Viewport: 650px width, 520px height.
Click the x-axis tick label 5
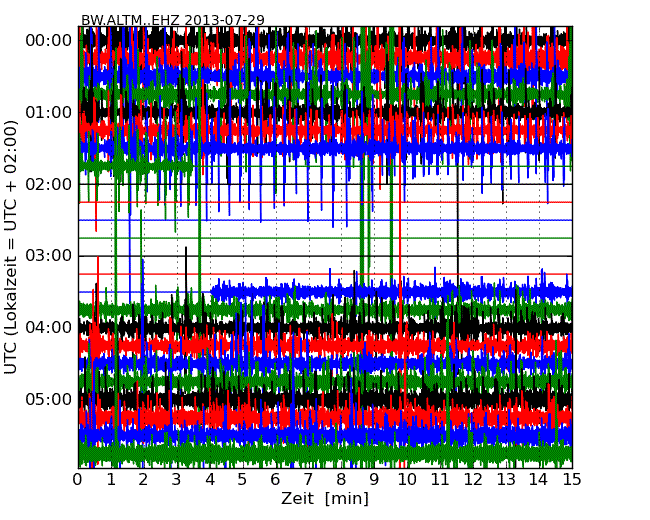point(242,479)
